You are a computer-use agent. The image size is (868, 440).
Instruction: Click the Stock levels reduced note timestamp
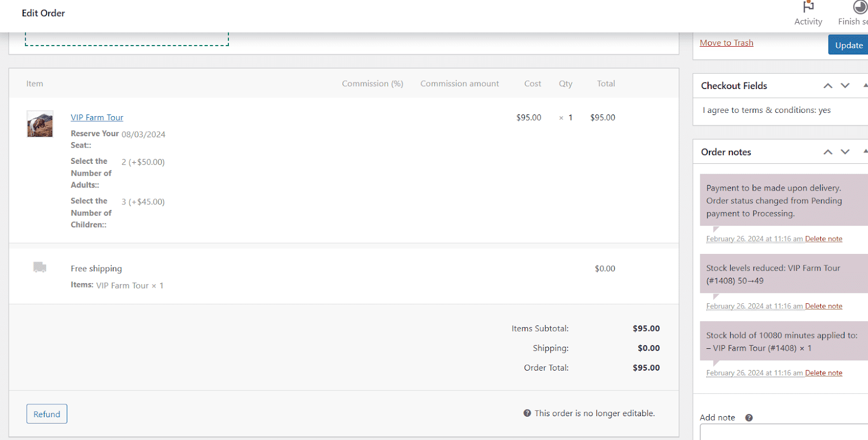pyautogui.click(x=755, y=306)
